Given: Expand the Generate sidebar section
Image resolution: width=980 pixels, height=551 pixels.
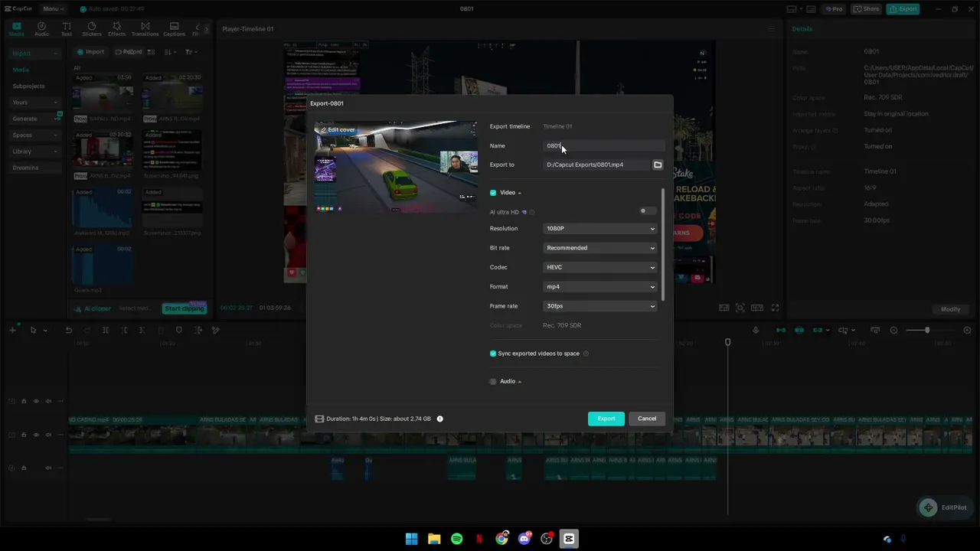Looking at the screenshot, I should tap(35, 119).
